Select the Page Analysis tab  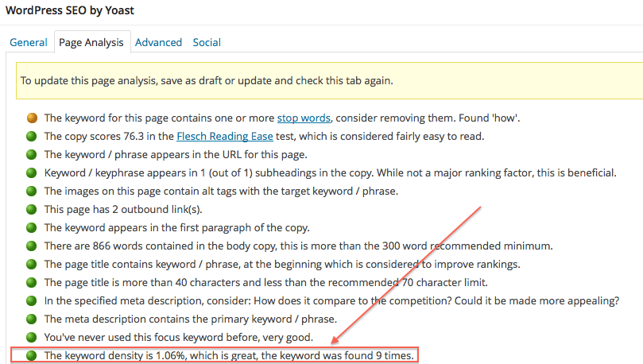click(91, 42)
